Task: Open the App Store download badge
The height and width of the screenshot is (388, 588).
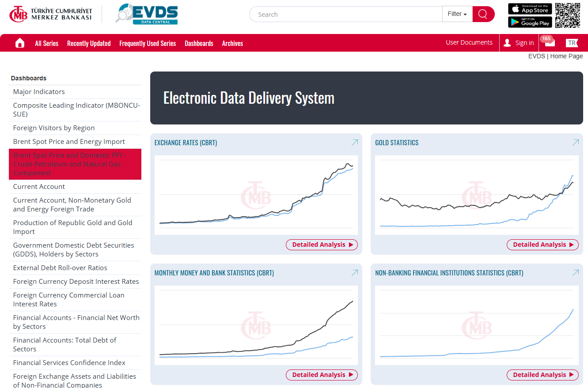Action: point(530,9)
